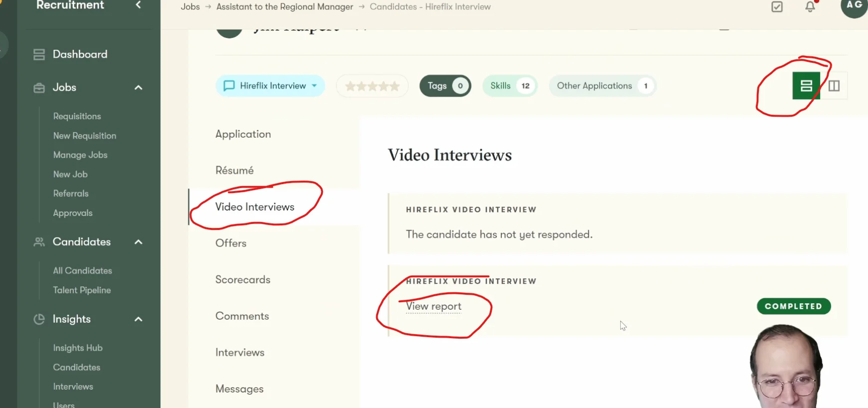Switch to single-column list layout view
This screenshot has width=868, height=408.
[806, 86]
